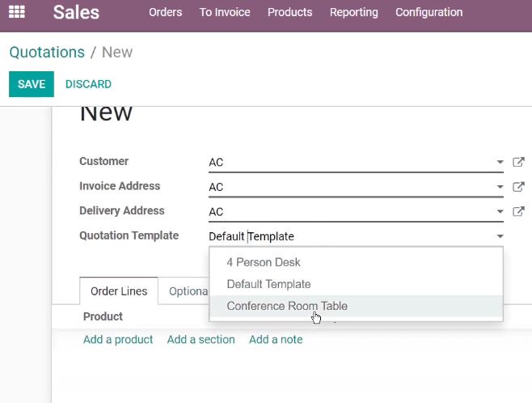Viewport: 532px width, 403px height.
Task: Toggle the Quotation Template dropdown arrow
Action: 500,236
